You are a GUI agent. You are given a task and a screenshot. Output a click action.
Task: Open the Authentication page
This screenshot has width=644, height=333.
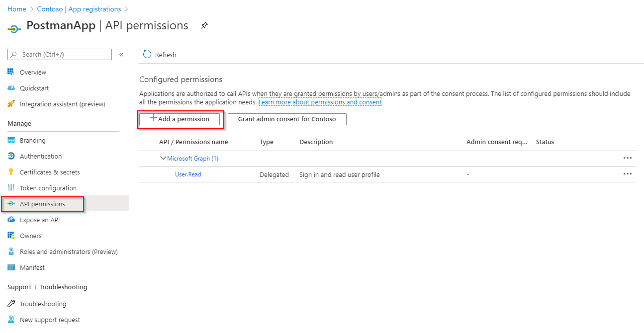[41, 156]
